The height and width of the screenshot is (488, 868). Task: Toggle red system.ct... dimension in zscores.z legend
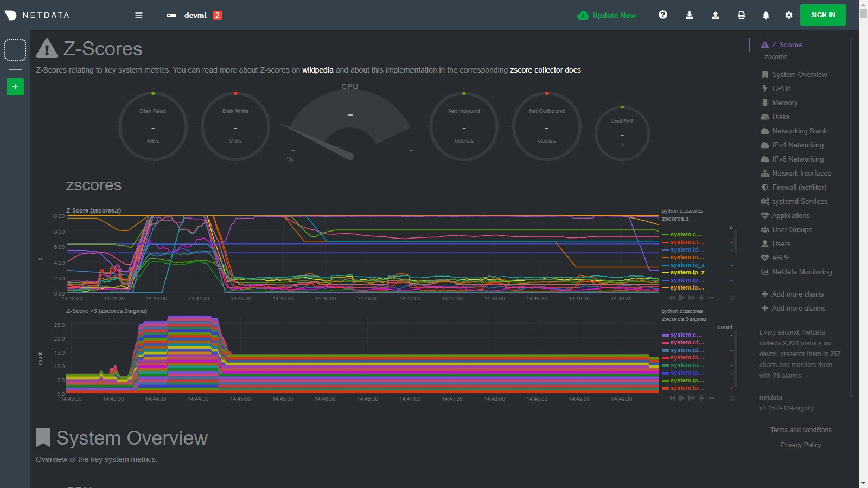(682, 242)
